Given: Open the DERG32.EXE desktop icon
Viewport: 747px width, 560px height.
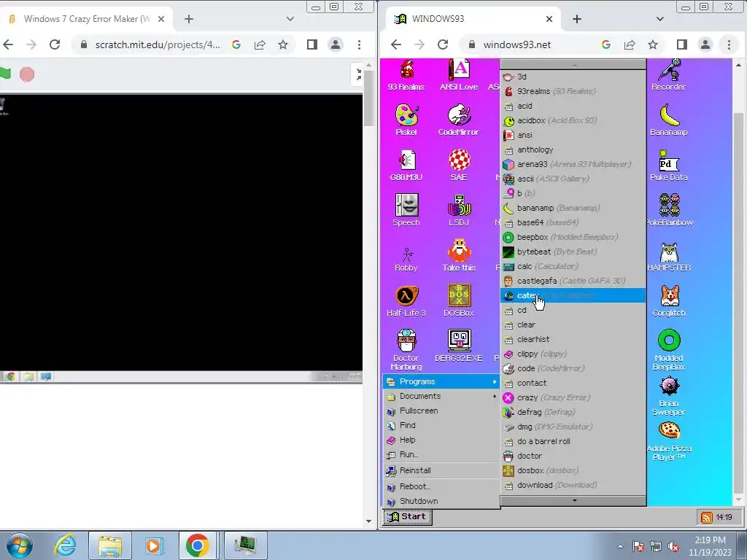Looking at the screenshot, I should (458, 345).
